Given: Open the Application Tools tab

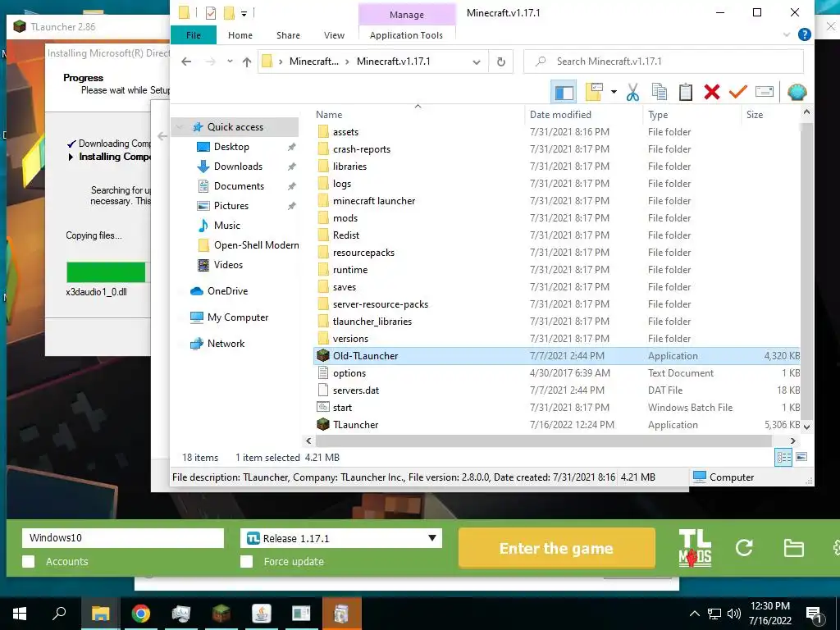Looking at the screenshot, I should tap(407, 35).
